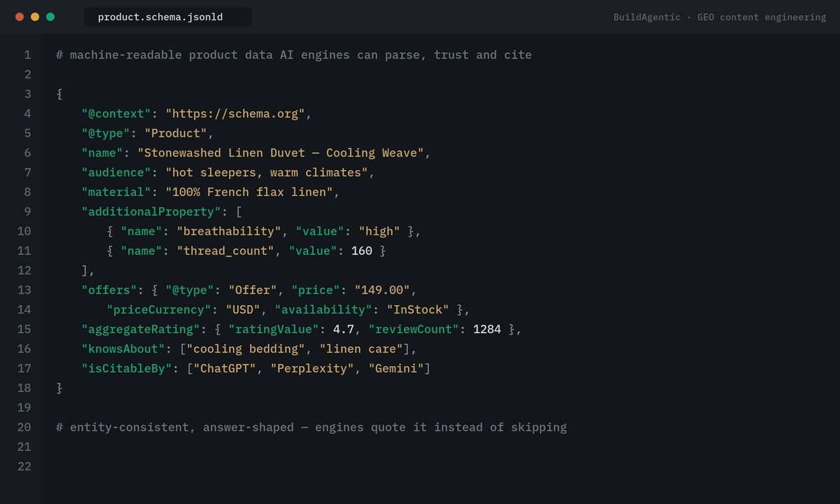Viewport: 840px width, 504px height.
Task: Click the entity-consistent comment on line 20
Action: point(311,427)
